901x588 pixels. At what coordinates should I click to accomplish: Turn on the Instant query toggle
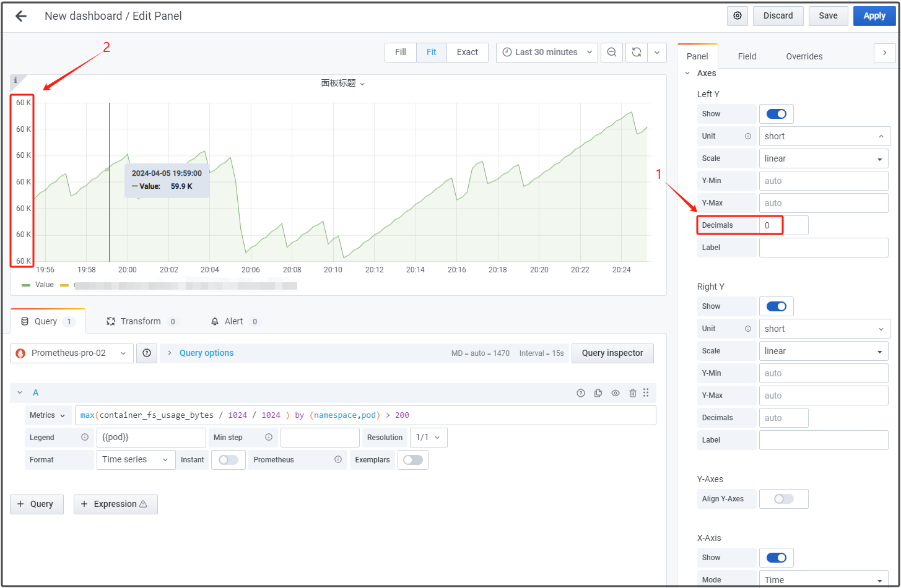click(x=228, y=460)
